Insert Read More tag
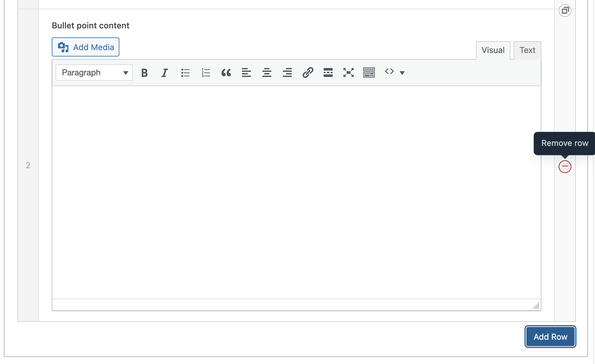This screenshot has height=364, width=595. pos(328,73)
